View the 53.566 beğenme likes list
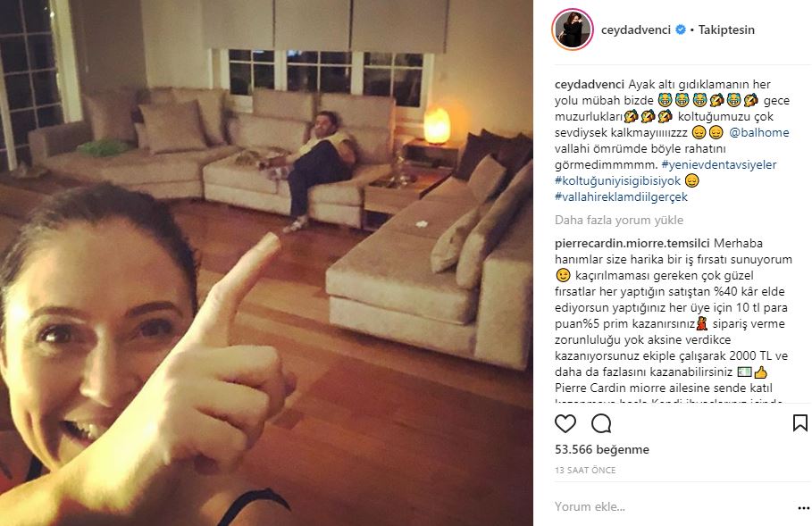The height and width of the screenshot is (526, 812). [x=602, y=449]
